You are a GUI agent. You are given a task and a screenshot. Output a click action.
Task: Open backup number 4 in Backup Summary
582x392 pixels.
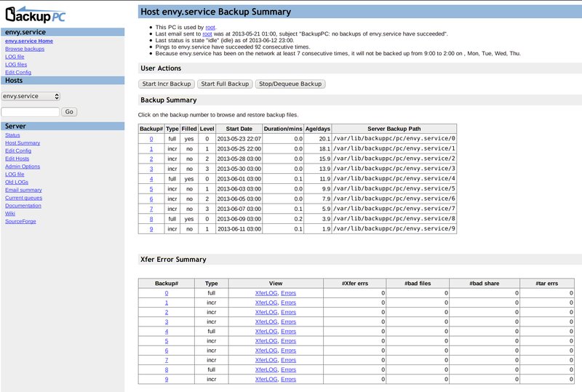click(x=151, y=178)
